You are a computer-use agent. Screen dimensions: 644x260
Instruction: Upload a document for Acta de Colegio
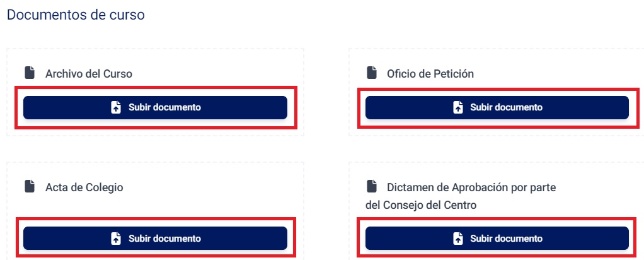(x=155, y=239)
